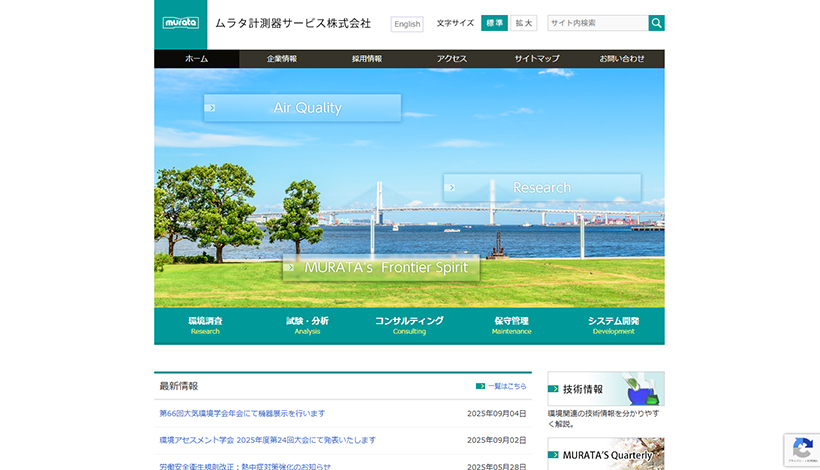820x470 pixels.
Task: Select 標準 text size option
Action: click(x=494, y=23)
